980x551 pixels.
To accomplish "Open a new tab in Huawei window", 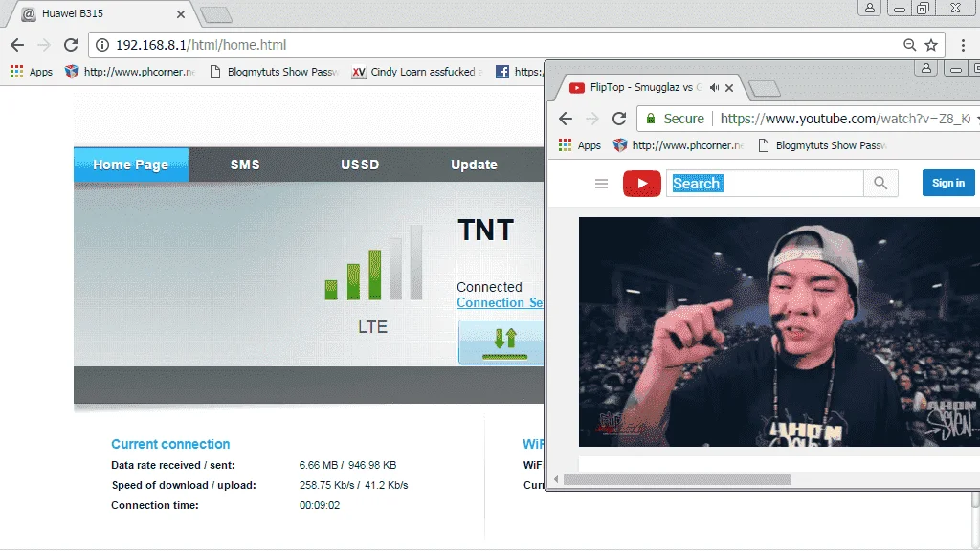I will (x=216, y=15).
